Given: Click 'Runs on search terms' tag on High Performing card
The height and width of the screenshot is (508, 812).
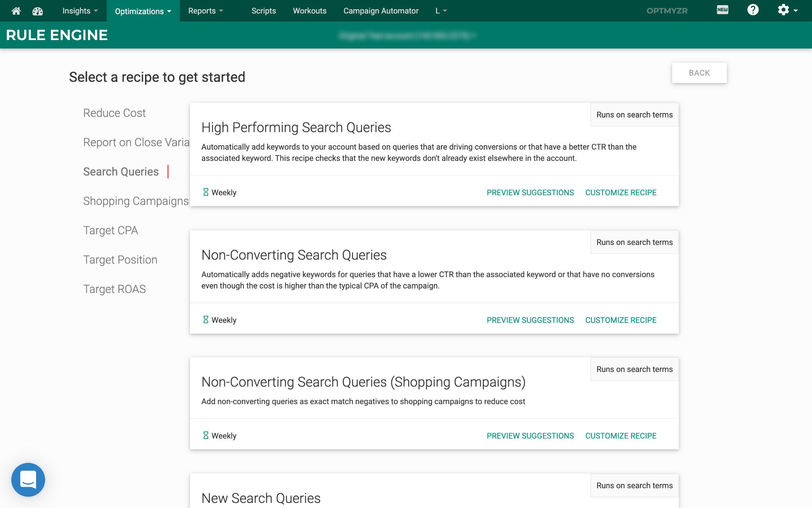Looking at the screenshot, I should (x=634, y=115).
